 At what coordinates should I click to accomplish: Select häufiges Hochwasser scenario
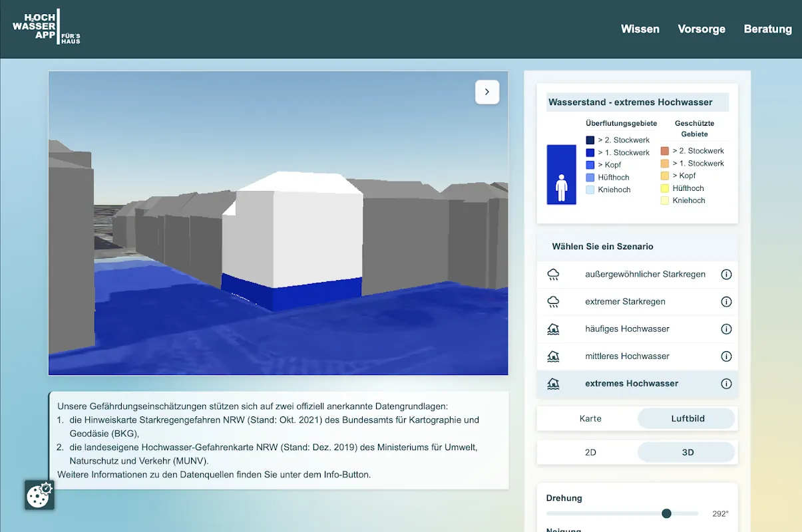point(637,329)
